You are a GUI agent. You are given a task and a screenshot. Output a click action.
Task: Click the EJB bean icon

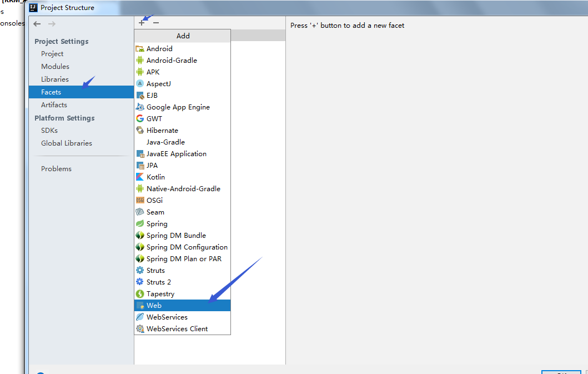(140, 96)
